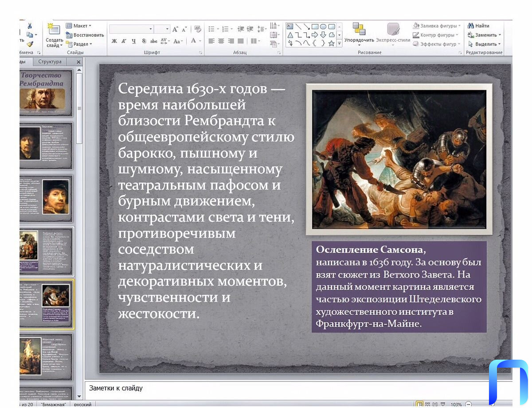
Task: Click the русский language indicator
Action: coord(83,404)
